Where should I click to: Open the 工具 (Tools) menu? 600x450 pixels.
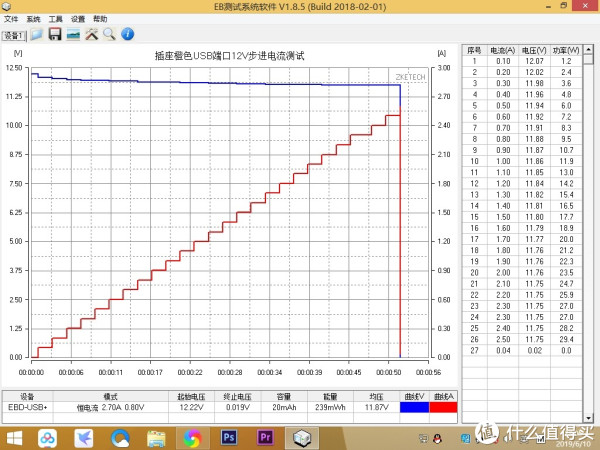click(55, 19)
